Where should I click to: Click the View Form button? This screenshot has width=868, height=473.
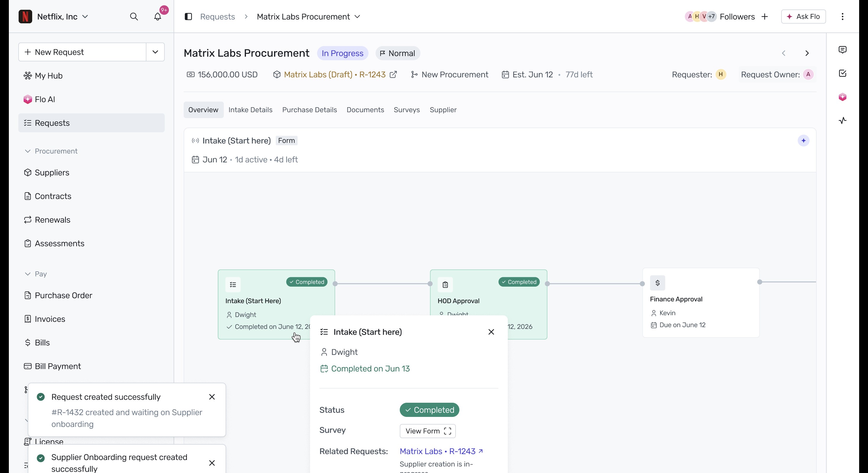(x=428, y=431)
